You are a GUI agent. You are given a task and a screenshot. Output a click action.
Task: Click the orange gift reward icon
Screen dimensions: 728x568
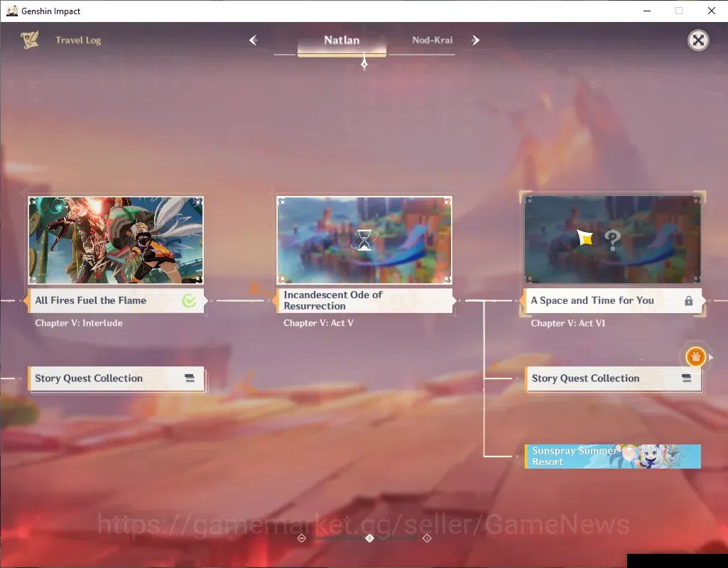coord(695,357)
